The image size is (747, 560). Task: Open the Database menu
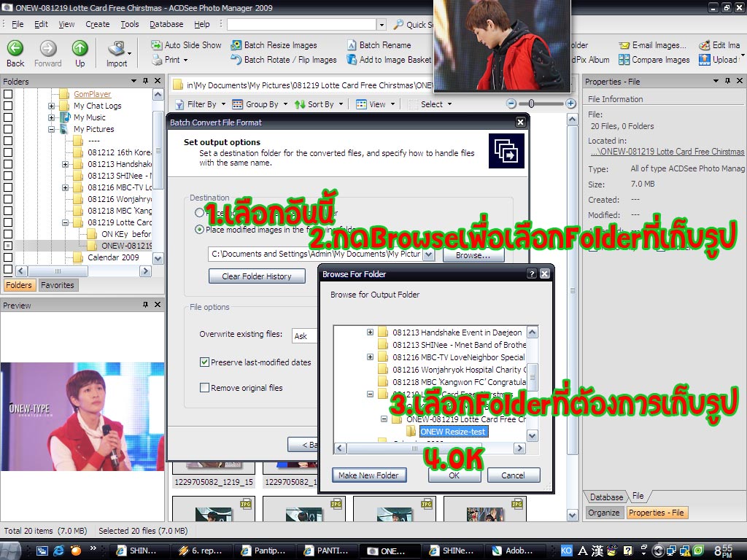coord(166,24)
